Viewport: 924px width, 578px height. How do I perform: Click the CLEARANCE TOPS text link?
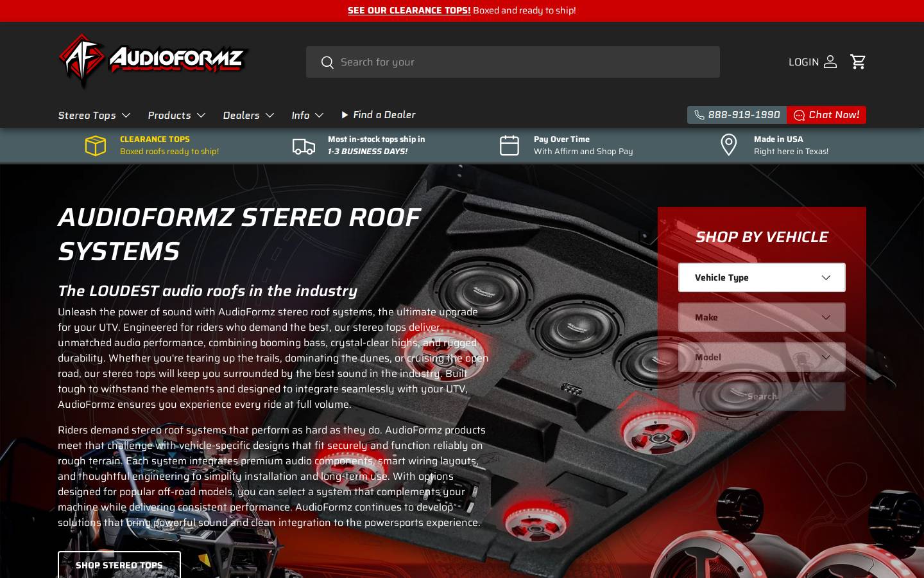pyautogui.click(x=155, y=139)
